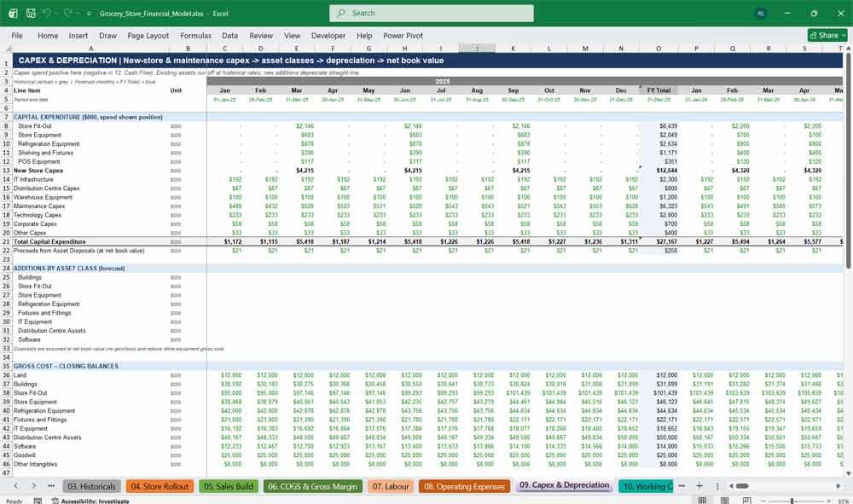Viewport: 853px width, 504px height.
Task: Open the Home ribbon tab
Action: (x=48, y=35)
